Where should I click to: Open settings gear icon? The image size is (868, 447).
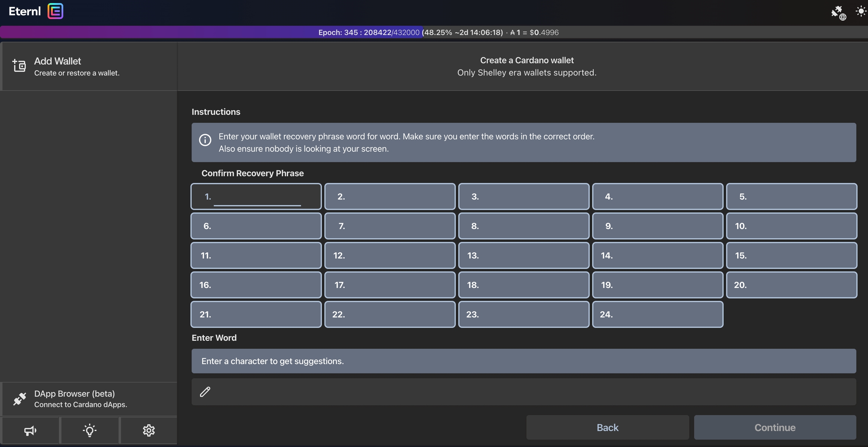(x=149, y=430)
